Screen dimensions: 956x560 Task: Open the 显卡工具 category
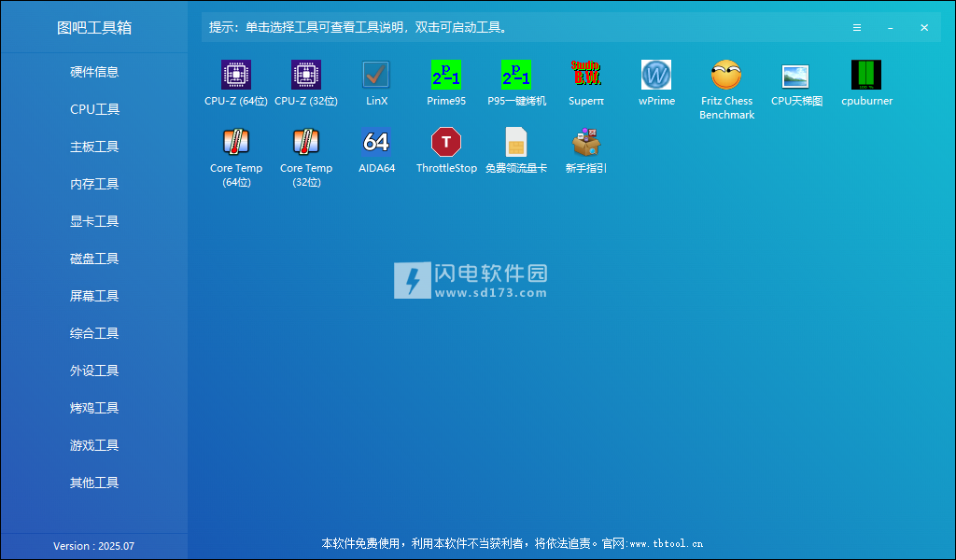coord(94,221)
